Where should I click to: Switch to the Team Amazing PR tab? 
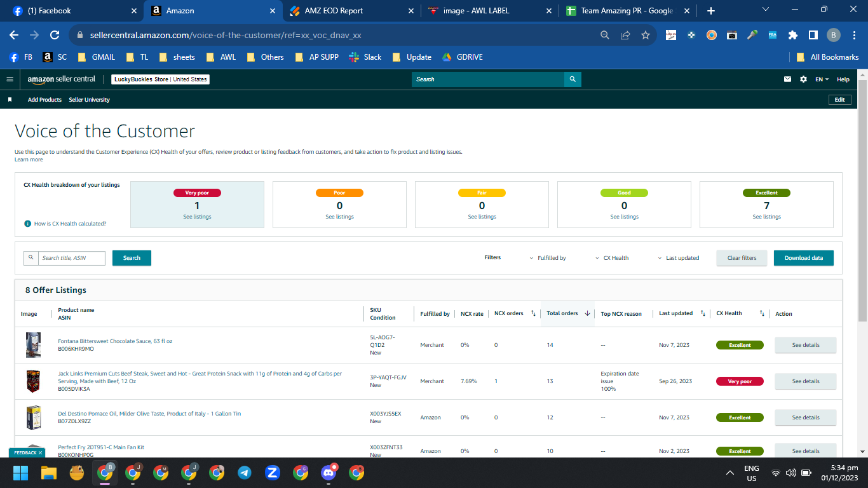(x=627, y=11)
